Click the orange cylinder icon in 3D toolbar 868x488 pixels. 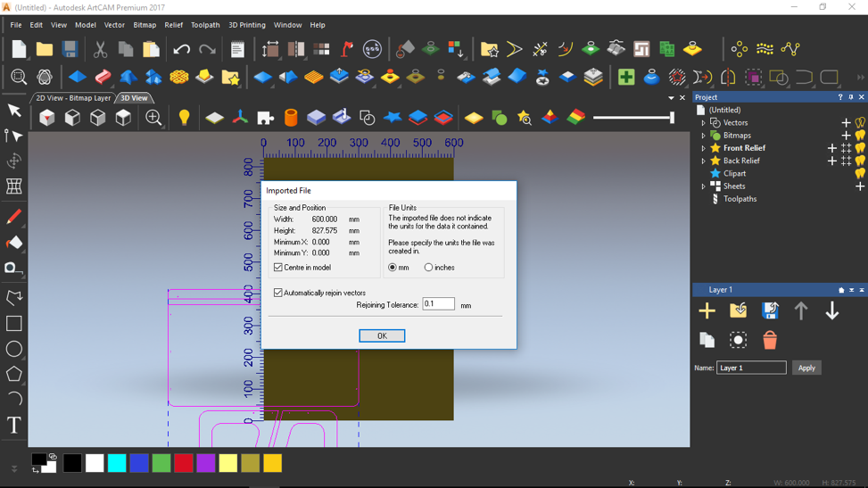(x=291, y=118)
